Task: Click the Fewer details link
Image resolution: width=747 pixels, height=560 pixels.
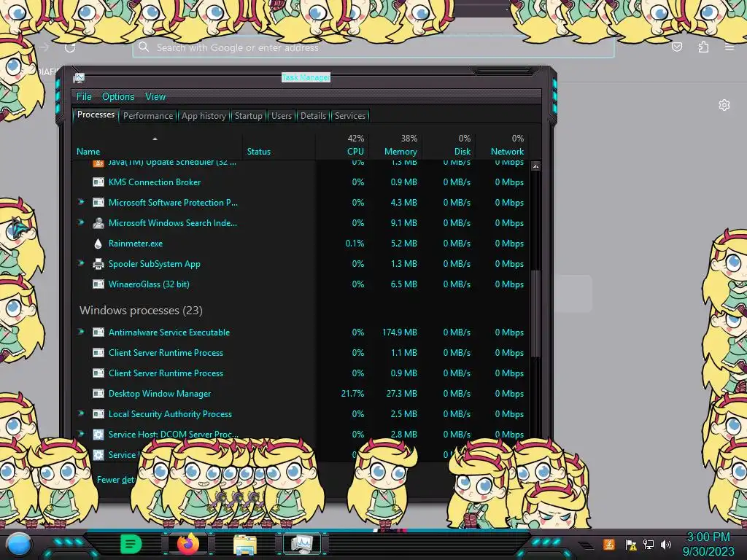Action: [116, 480]
